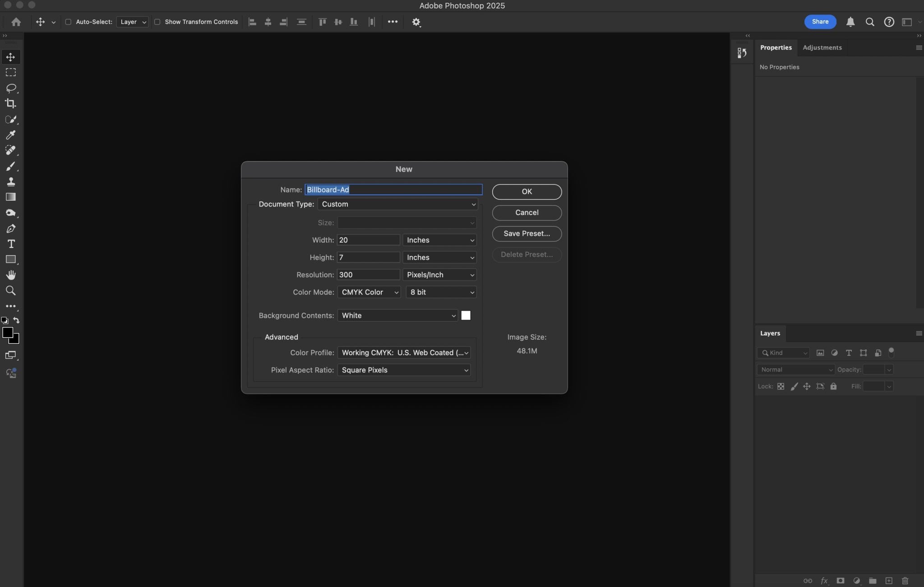This screenshot has width=924, height=587.
Task: Open the Background Contents dropdown
Action: click(x=397, y=316)
